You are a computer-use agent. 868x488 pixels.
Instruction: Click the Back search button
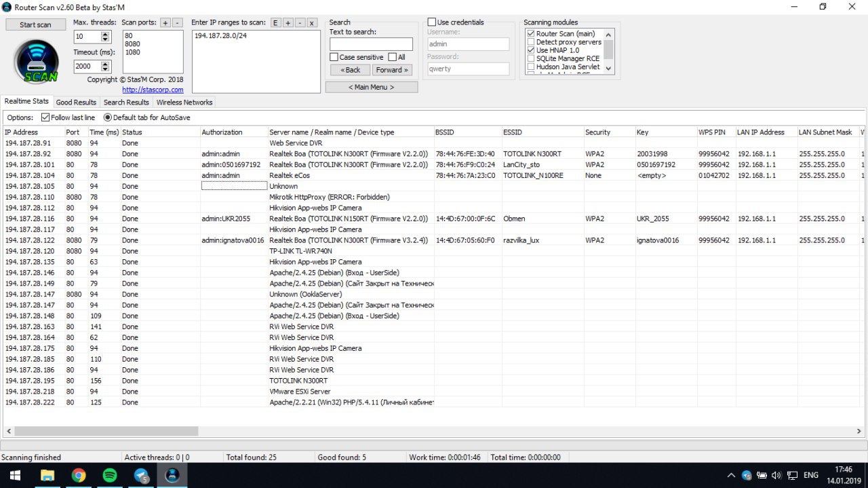pyautogui.click(x=350, y=70)
